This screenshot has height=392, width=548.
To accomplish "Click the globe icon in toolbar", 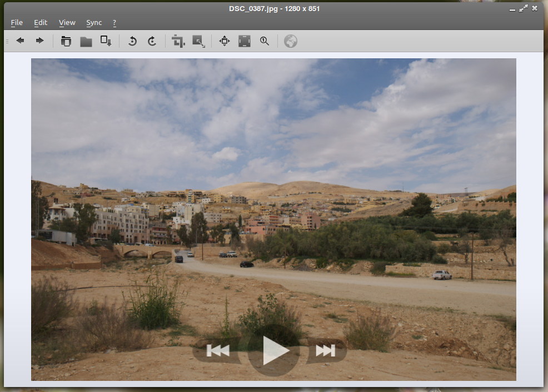I will [291, 41].
